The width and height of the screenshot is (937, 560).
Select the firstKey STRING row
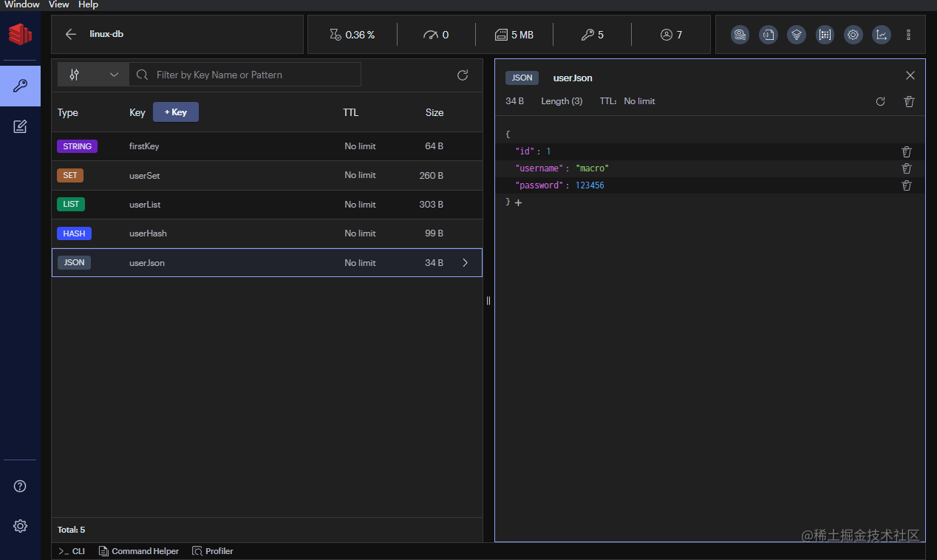(267, 146)
